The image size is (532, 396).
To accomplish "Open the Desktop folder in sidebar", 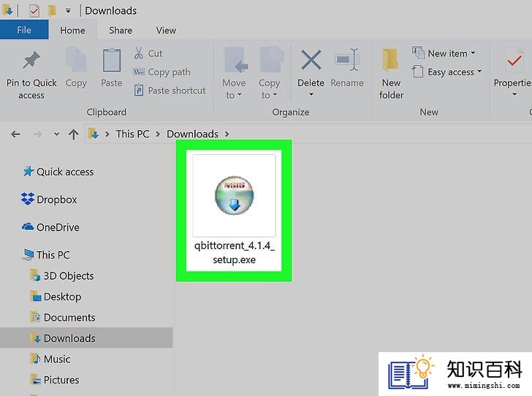I will (56, 297).
